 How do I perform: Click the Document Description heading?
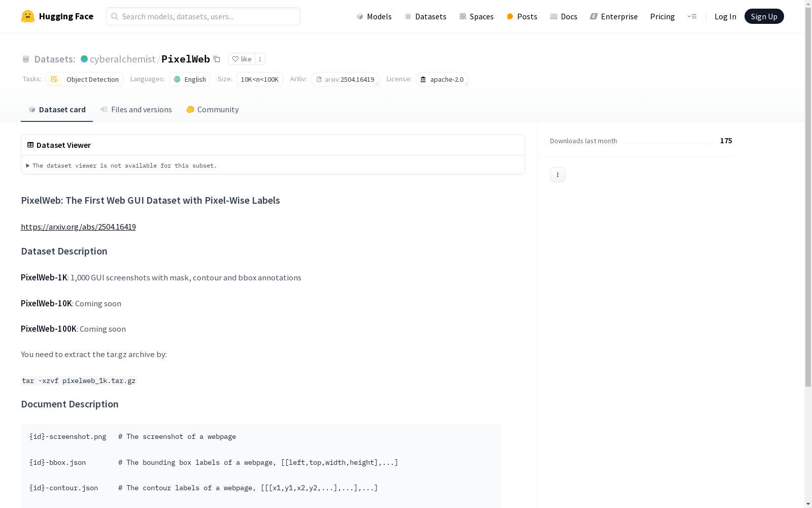tap(70, 404)
